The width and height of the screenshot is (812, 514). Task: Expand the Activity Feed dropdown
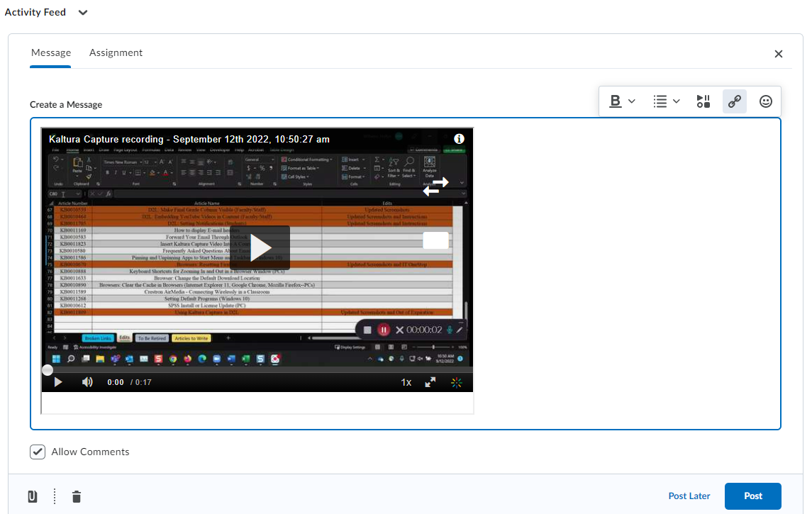[82, 12]
